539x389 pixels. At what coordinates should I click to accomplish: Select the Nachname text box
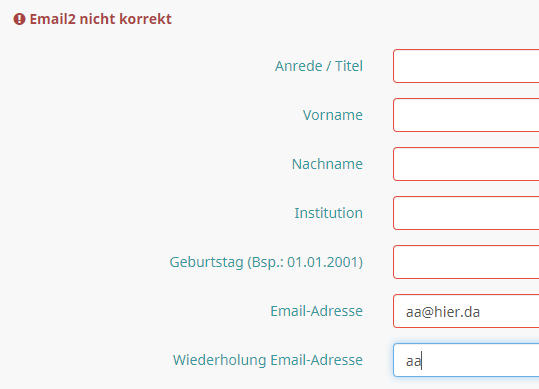pos(466,164)
